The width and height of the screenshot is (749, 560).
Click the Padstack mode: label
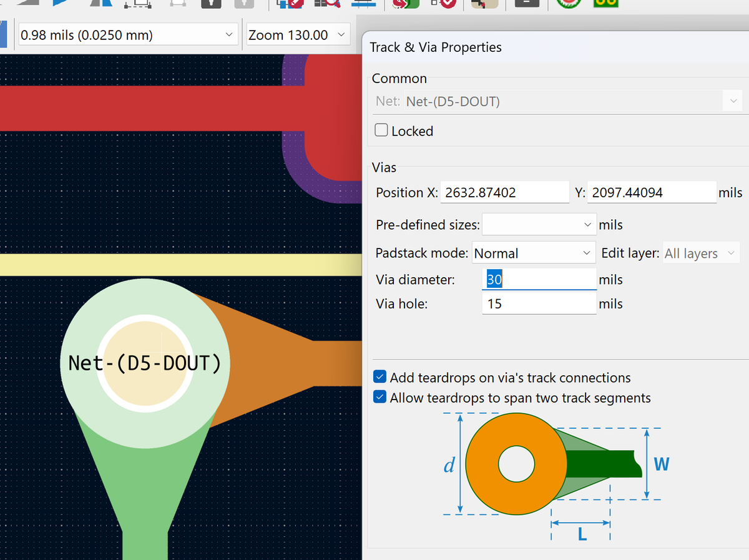[x=422, y=253]
